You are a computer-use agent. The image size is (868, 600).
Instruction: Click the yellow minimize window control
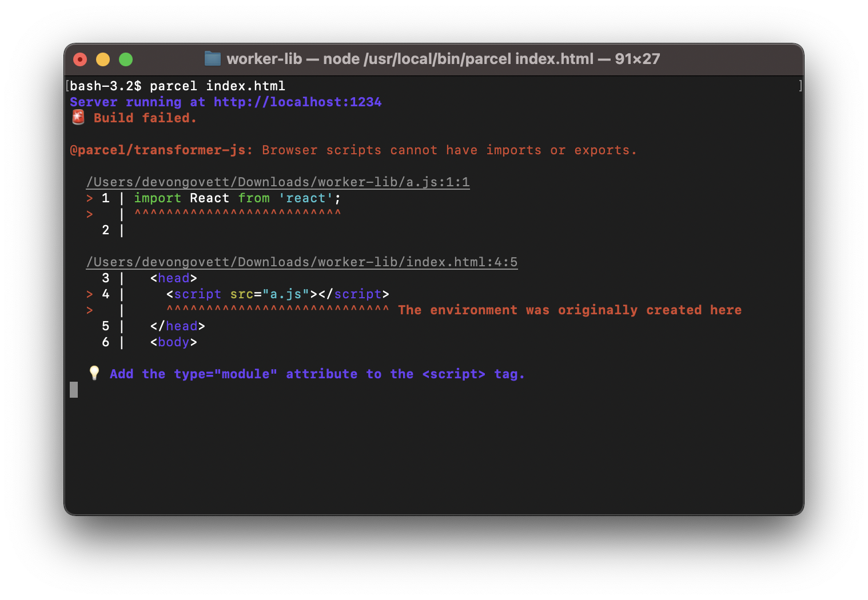102,59
